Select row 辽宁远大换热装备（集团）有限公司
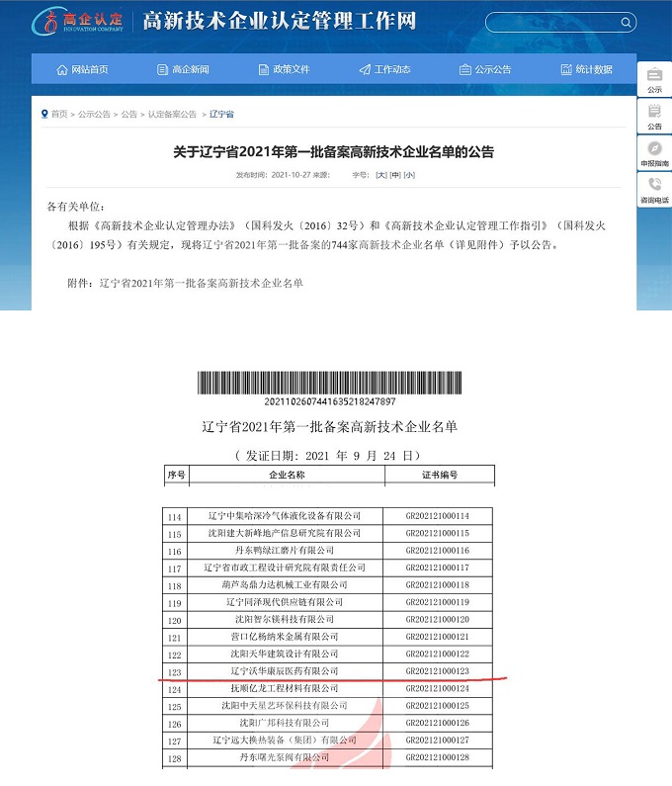672x786 pixels. pos(328,740)
